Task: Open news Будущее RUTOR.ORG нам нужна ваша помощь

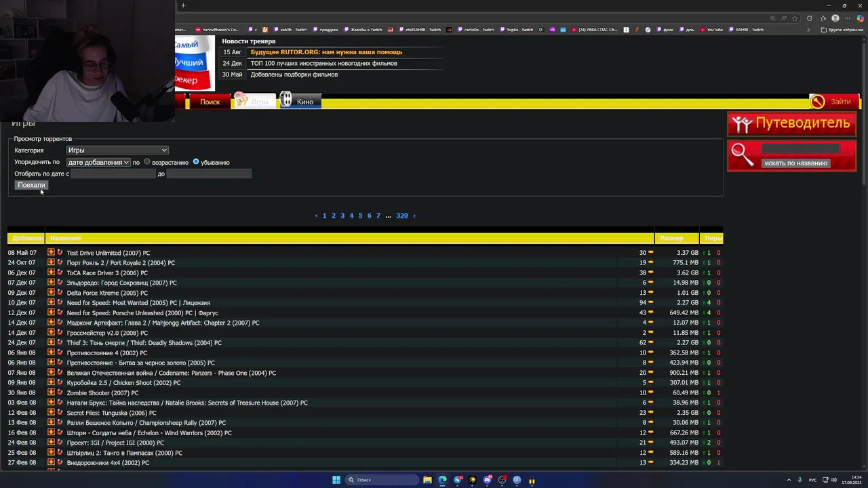Action: pyautogui.click(x=326, y=52)
